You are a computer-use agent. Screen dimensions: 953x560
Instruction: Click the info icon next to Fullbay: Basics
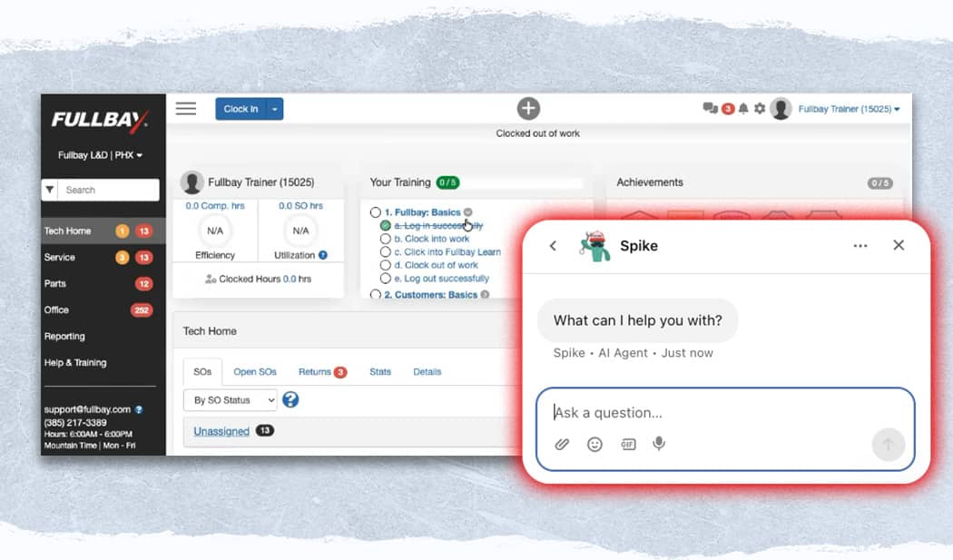pos(468,212)
